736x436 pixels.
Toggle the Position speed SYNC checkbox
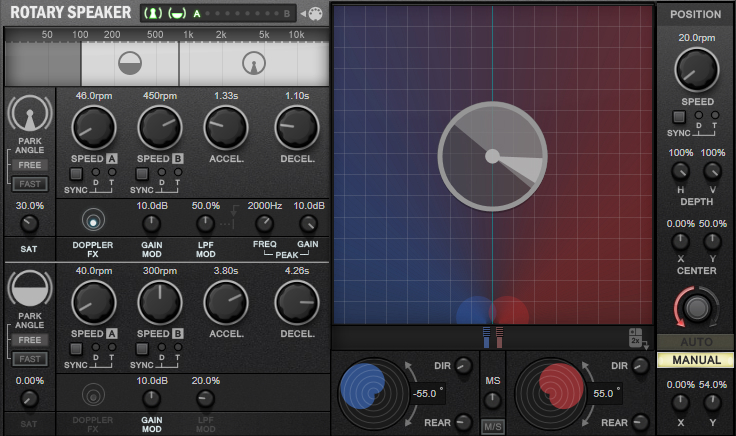(678, 117)
